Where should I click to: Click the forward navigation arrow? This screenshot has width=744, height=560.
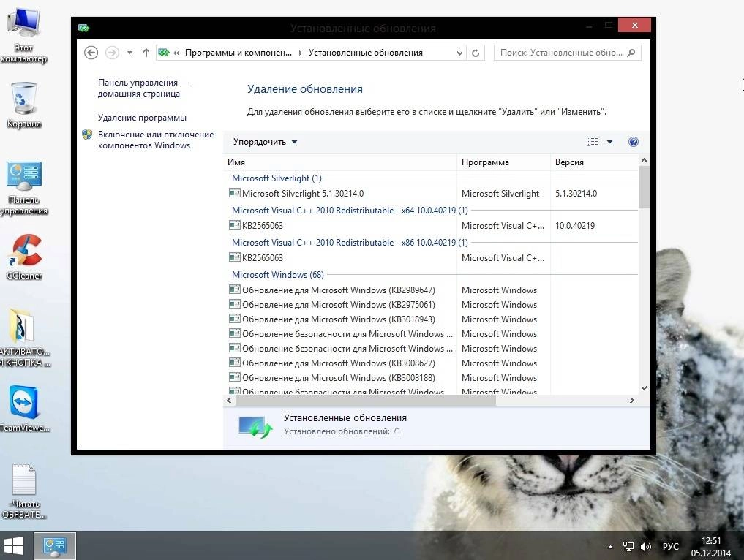point(112,53)
